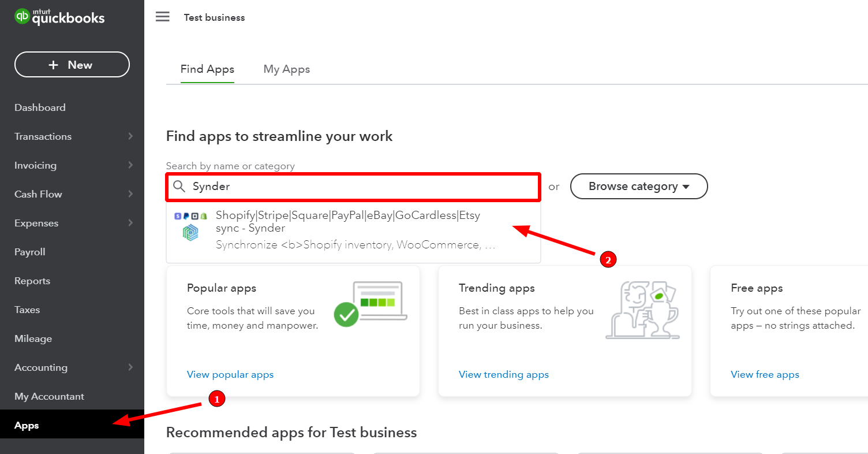
Task: Click the Find apps to streamline your work heading
Action: pos(279,136)
